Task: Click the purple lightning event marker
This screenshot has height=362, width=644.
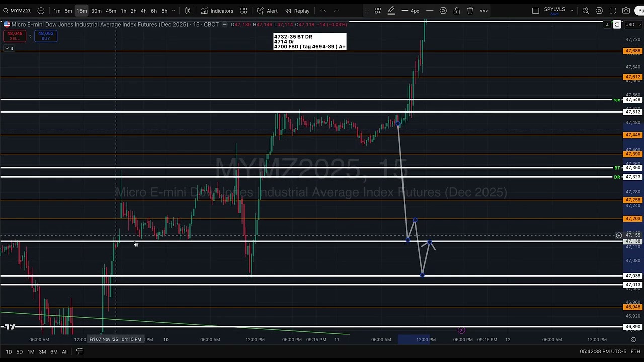Action: (x=461, y=330)
